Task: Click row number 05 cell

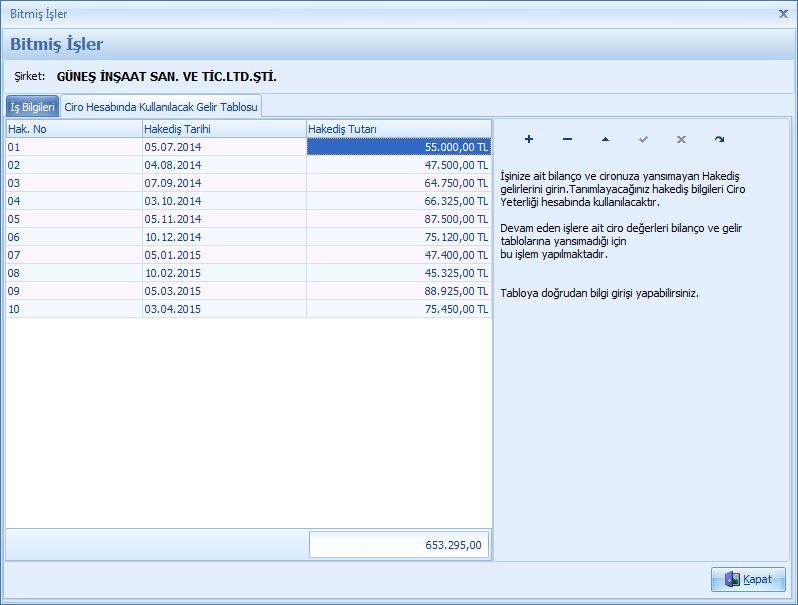Action: (x=73, y=219)
